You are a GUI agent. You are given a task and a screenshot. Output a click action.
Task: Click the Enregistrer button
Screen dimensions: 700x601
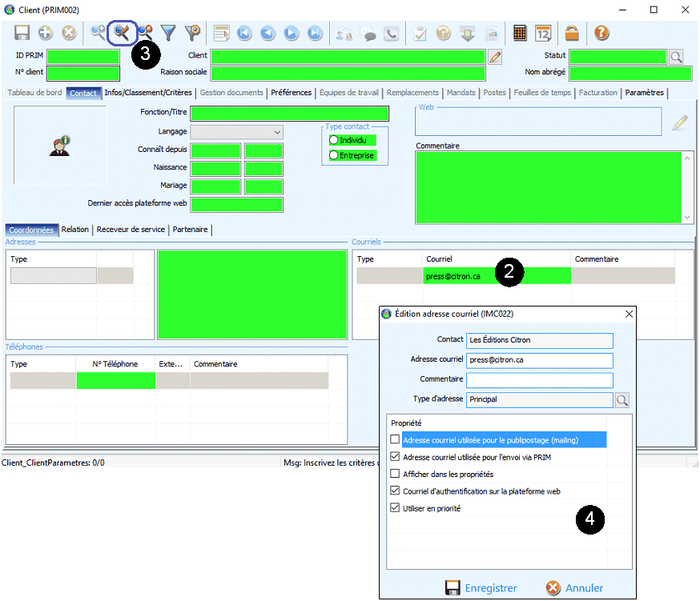point(481,587)
